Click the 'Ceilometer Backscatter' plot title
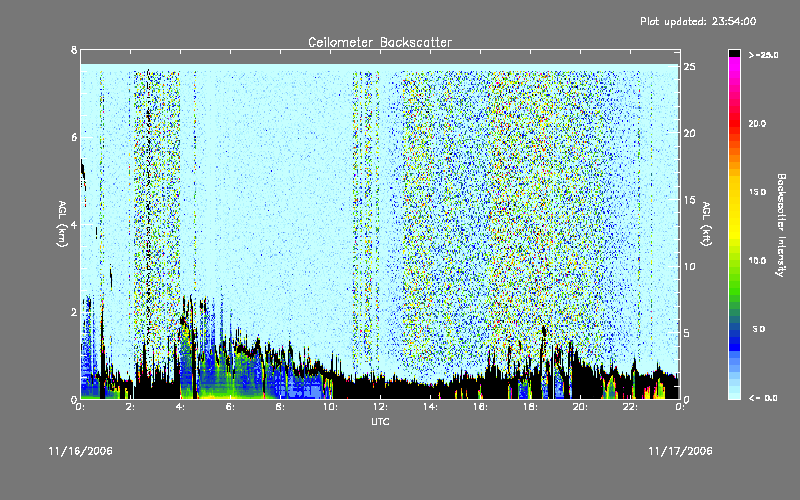This screenshot has width=800, height=500. tap(380, 42)
